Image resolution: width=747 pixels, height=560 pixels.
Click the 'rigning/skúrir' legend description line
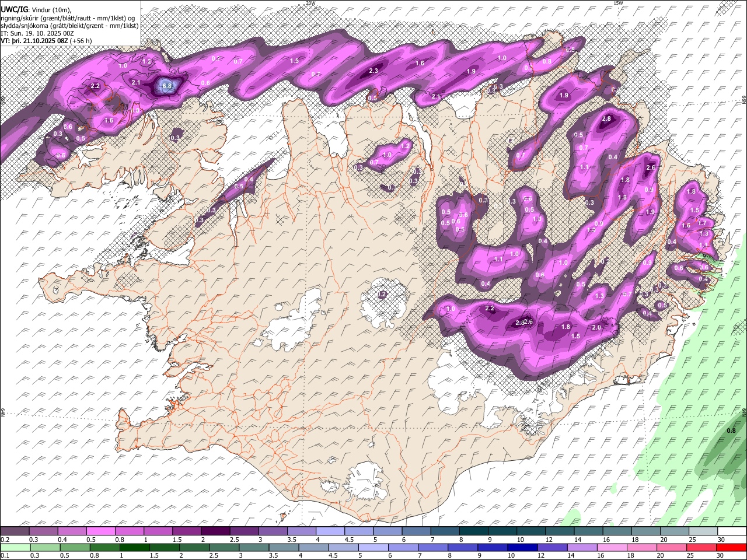click(68, 18)
